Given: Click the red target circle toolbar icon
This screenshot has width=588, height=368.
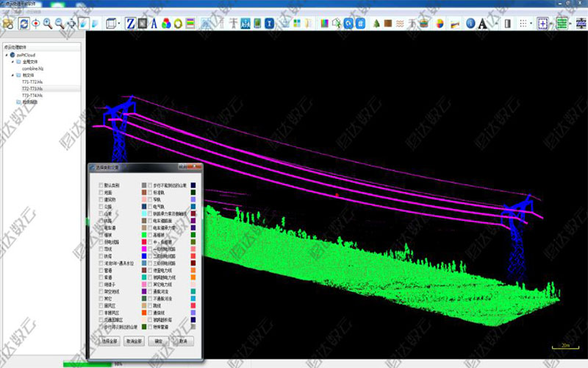Looking at the screenshot, I should point(35,23).
